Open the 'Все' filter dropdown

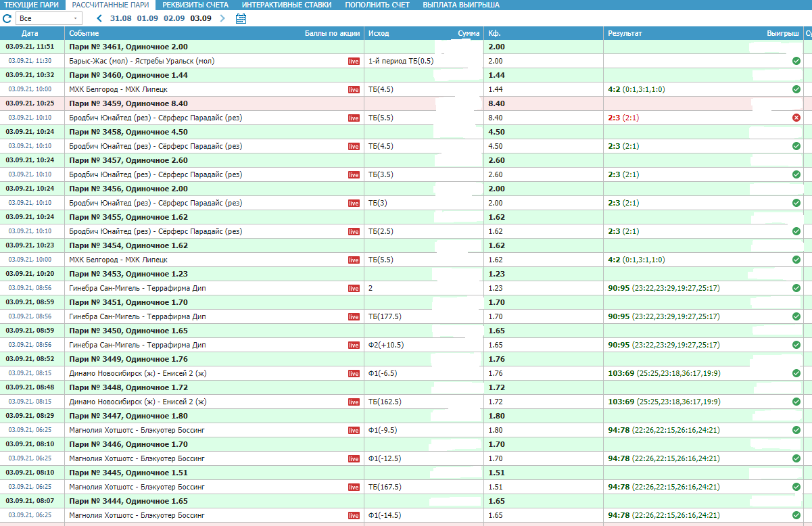click(49, 18)
